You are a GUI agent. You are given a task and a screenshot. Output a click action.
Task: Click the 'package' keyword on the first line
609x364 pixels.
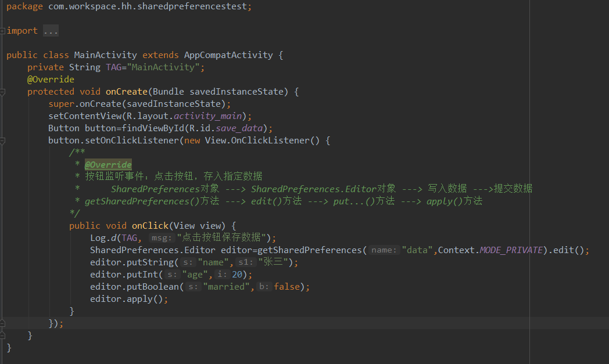click(x=25, y=6)
